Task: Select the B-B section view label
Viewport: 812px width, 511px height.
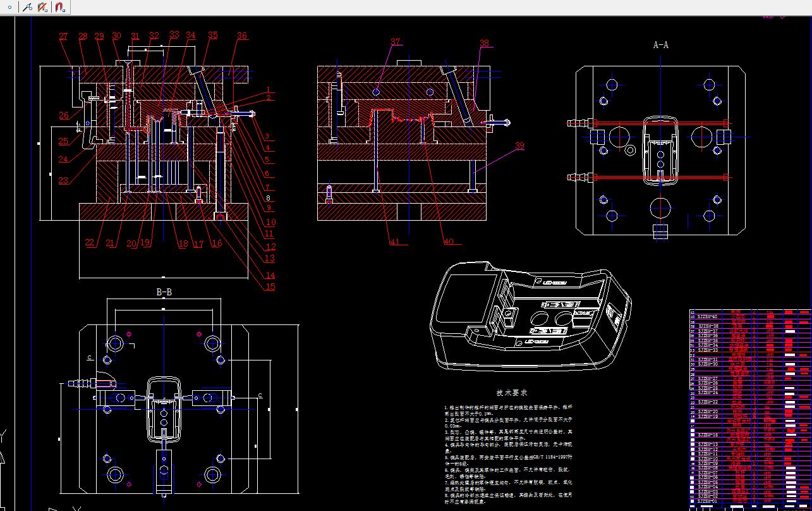Action: click(x=164, y=292)
